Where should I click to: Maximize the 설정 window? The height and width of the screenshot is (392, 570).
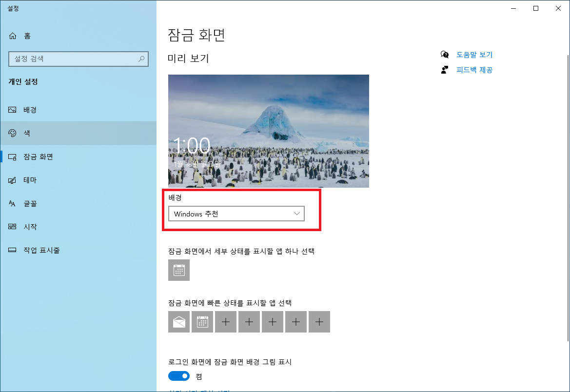click(x=536, y=8)
